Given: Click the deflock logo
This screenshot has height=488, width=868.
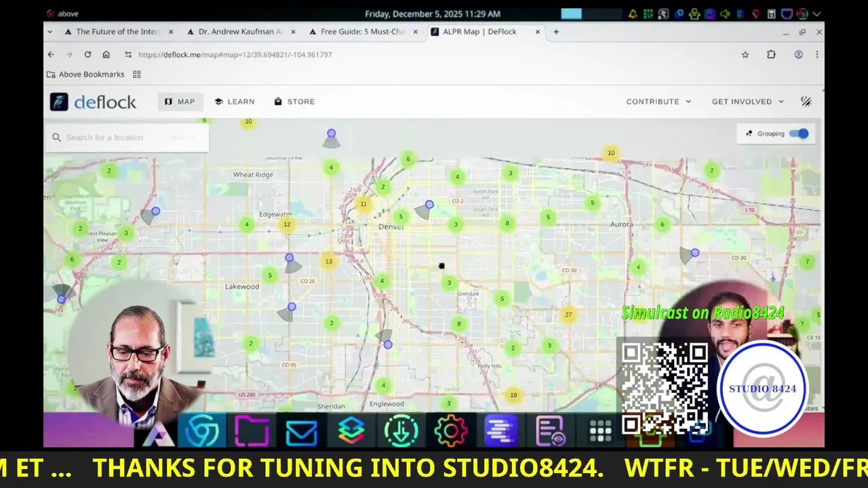Looking at the screenshot, I should click(93, 102).
